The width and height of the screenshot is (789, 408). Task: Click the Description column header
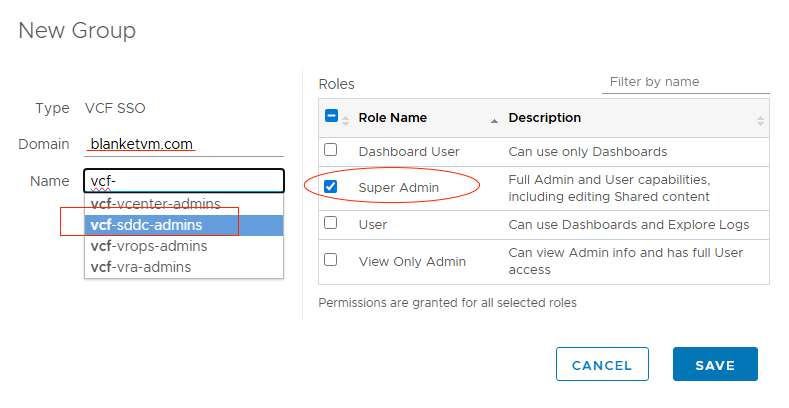(x=545, y=118)
